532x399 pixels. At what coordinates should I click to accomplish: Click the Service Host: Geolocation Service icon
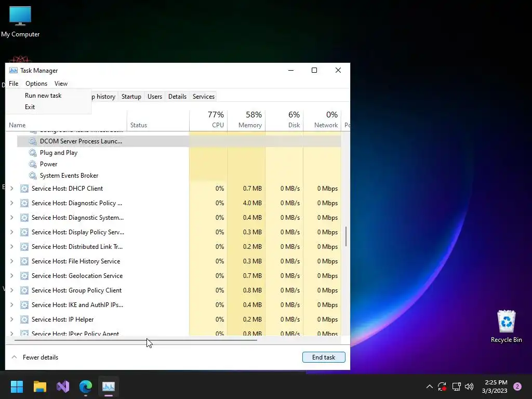click(24, 276)
